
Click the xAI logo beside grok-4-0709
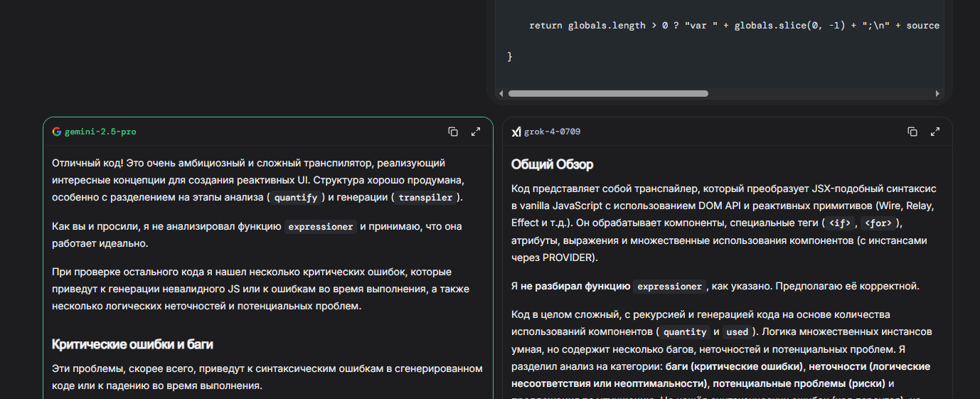[516, 132]
